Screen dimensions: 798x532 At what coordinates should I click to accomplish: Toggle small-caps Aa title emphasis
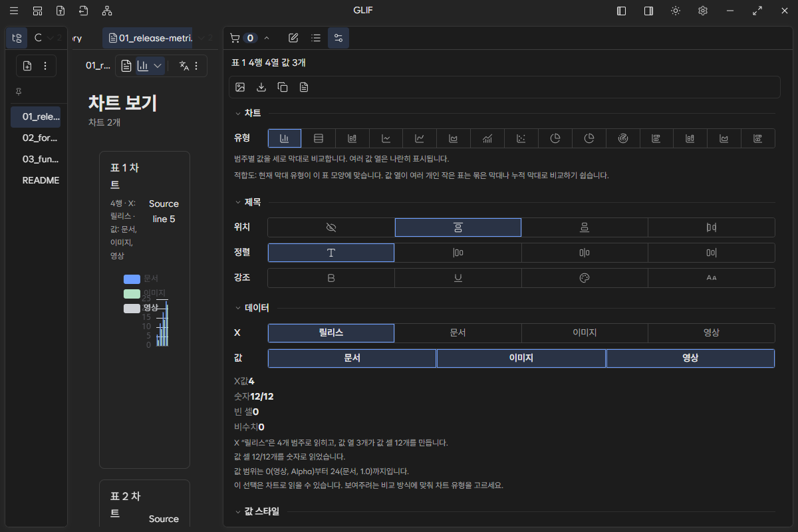712,278
